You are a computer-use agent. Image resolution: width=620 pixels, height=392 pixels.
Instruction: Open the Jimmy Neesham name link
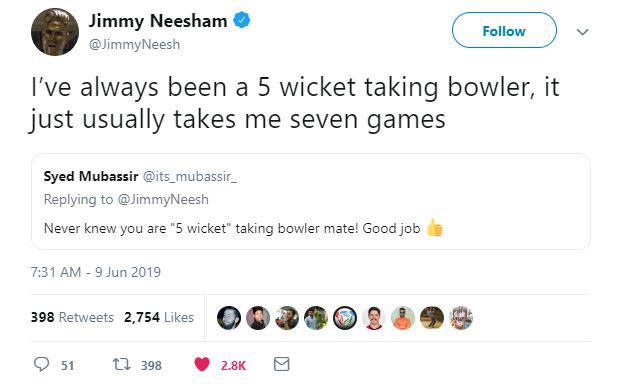click(158, 21)
